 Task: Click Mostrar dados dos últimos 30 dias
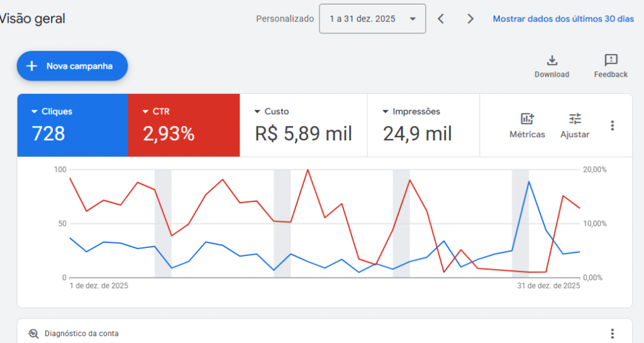click(x=563, y=19)
